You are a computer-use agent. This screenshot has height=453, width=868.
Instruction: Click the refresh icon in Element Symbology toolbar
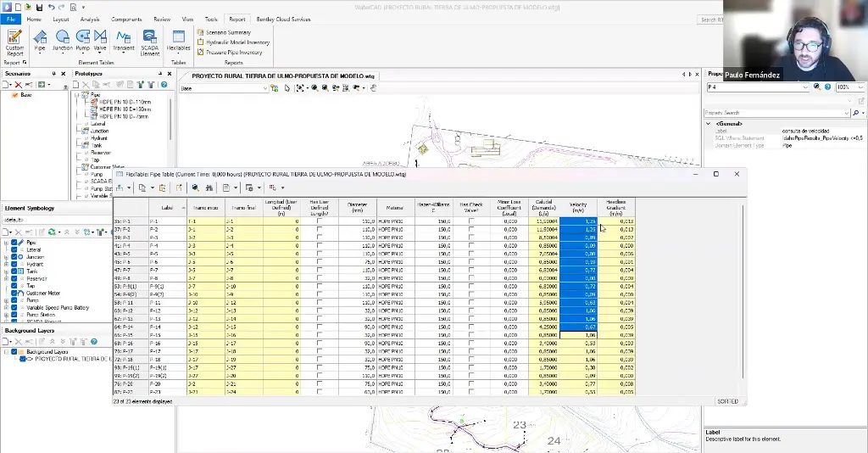tap(52, 232)
